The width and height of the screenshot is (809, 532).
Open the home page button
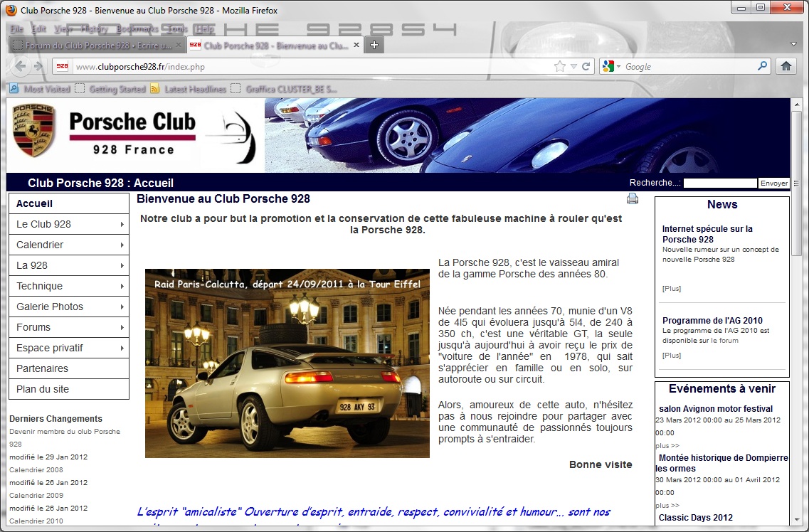tap(786, 67)
